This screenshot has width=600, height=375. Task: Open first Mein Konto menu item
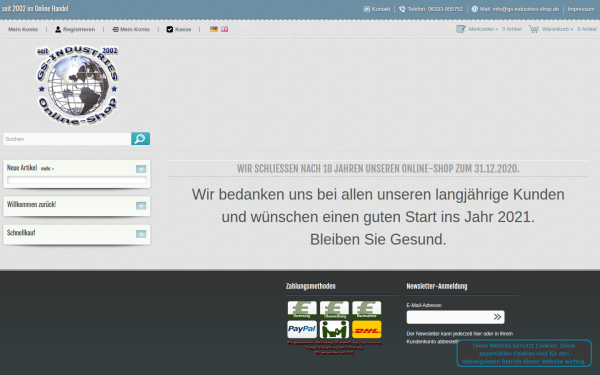point(23,29)
